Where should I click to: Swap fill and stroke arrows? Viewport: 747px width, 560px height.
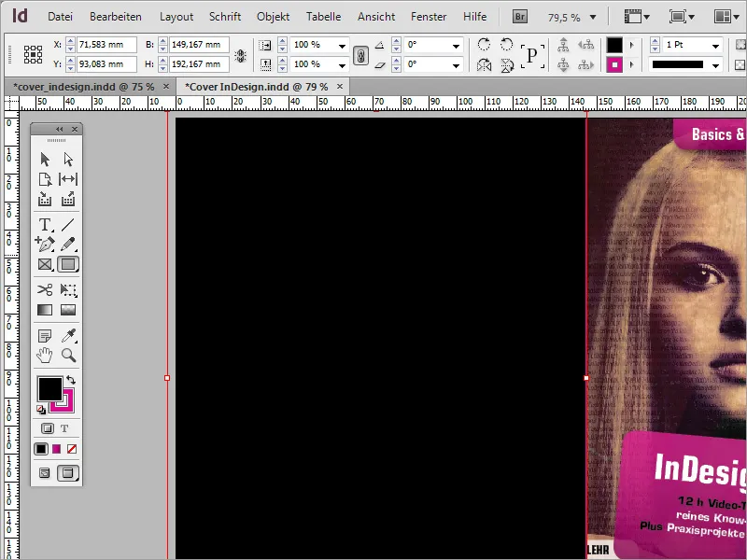point(71,380)
